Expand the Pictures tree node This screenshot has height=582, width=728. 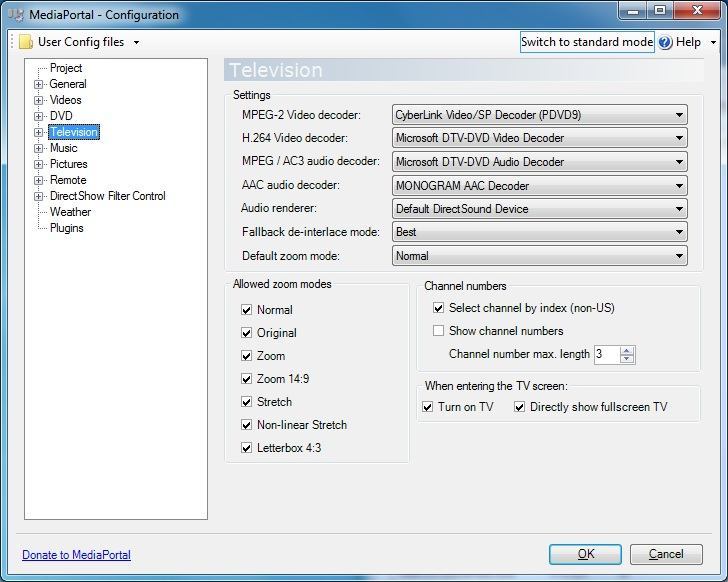pos(39,164)
